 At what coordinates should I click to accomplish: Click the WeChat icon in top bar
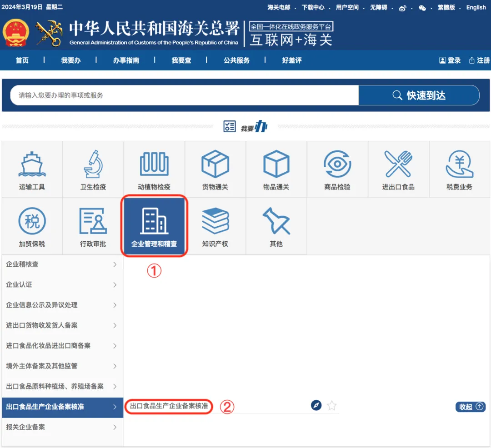[422, 8]
